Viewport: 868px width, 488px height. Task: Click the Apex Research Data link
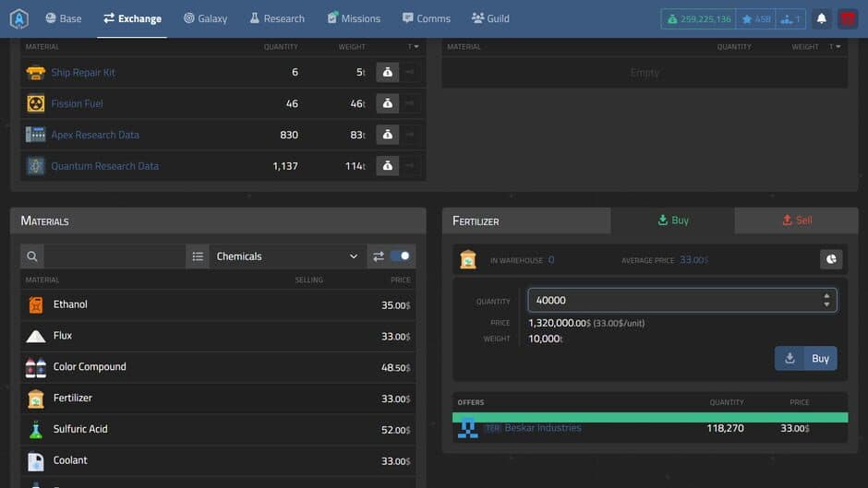(95, 135)
